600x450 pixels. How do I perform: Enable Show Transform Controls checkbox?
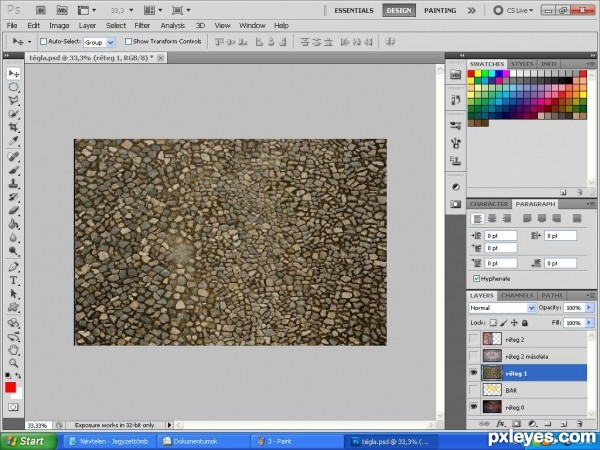(x=129, y=41)
